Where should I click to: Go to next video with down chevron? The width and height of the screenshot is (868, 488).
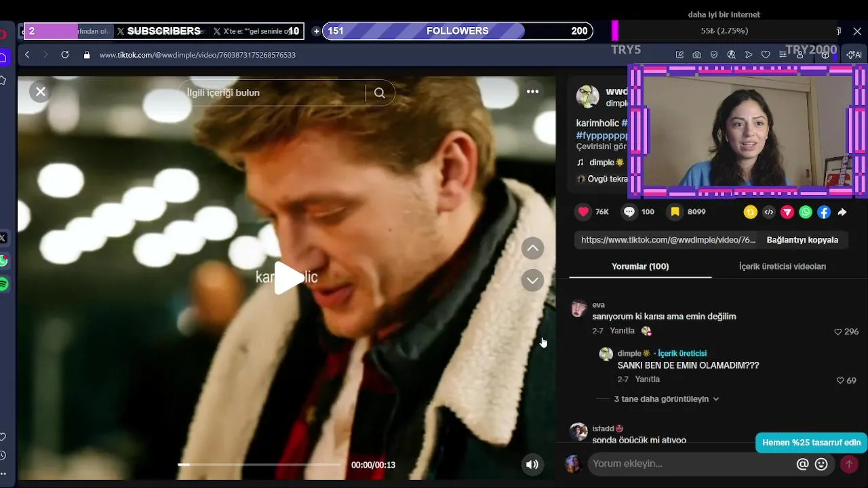coord(532,280)
